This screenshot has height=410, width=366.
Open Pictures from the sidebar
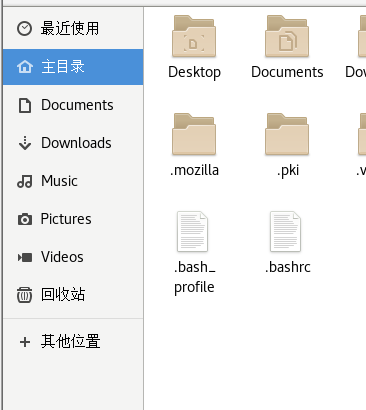tap(73, 219)
